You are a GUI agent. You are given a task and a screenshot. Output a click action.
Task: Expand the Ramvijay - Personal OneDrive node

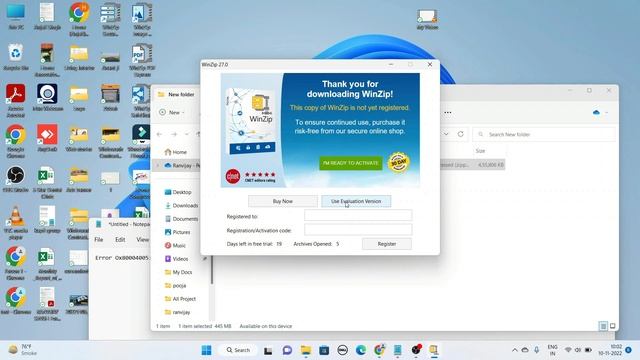pos(158,165)
